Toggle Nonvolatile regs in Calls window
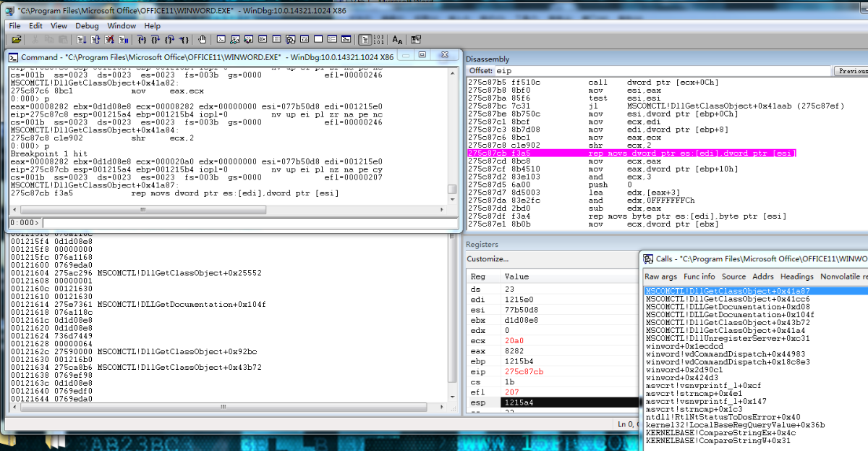The height and width of the screenshot is (451, 868). [843, 277]
